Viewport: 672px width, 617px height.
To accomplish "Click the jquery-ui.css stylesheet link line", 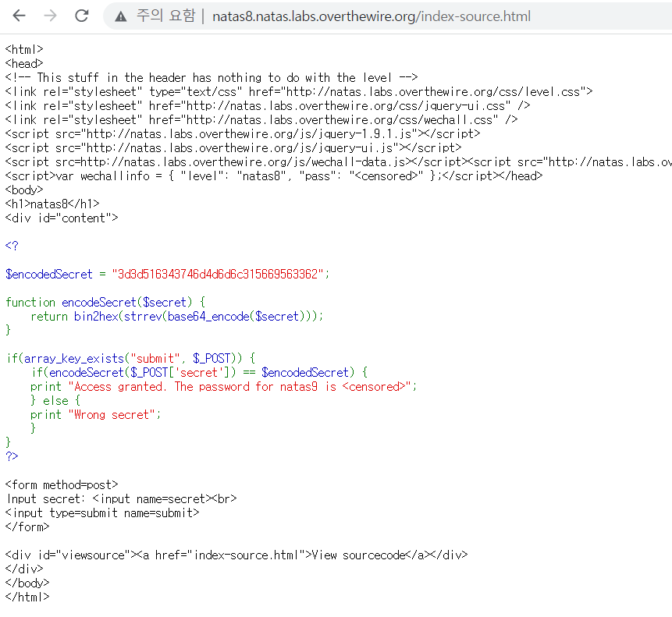I will click(x=268, y=106).
